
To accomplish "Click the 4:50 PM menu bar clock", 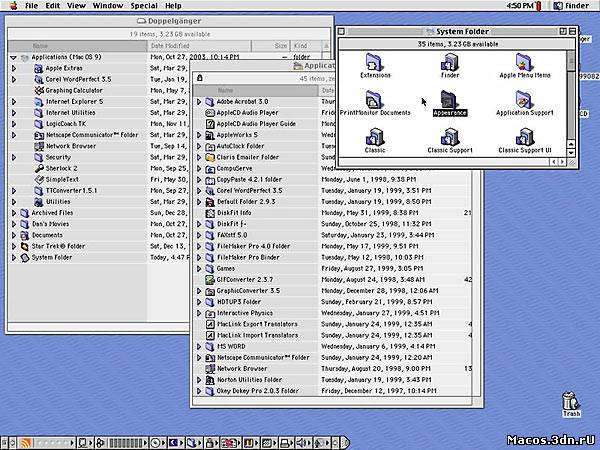I will 520,6.
